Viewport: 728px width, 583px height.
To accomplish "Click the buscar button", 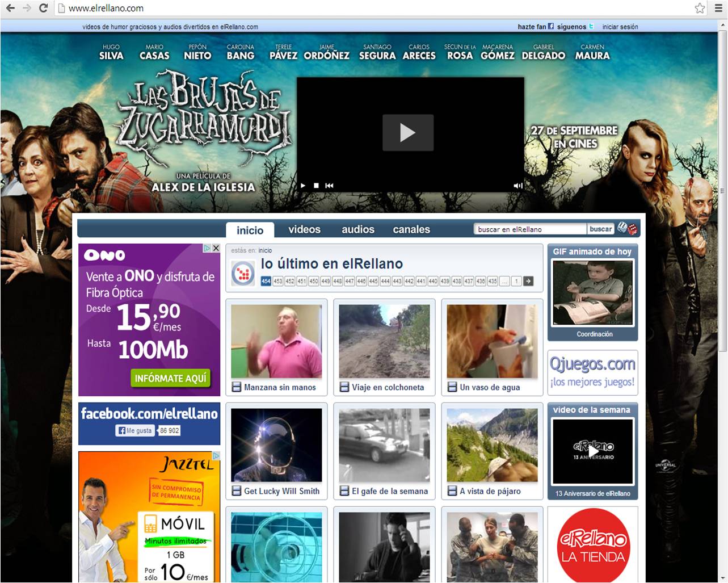I will point(600,229).
